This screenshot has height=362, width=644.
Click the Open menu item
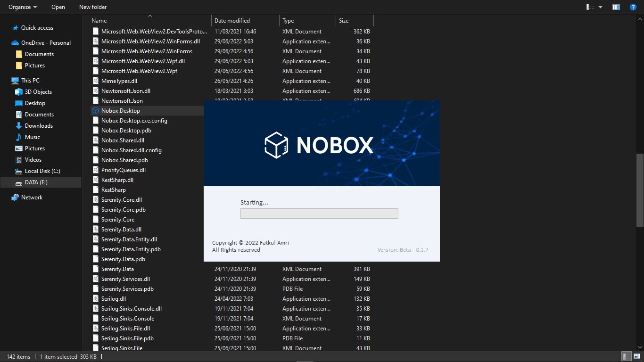pyautogui.click(x=58, y=7)
